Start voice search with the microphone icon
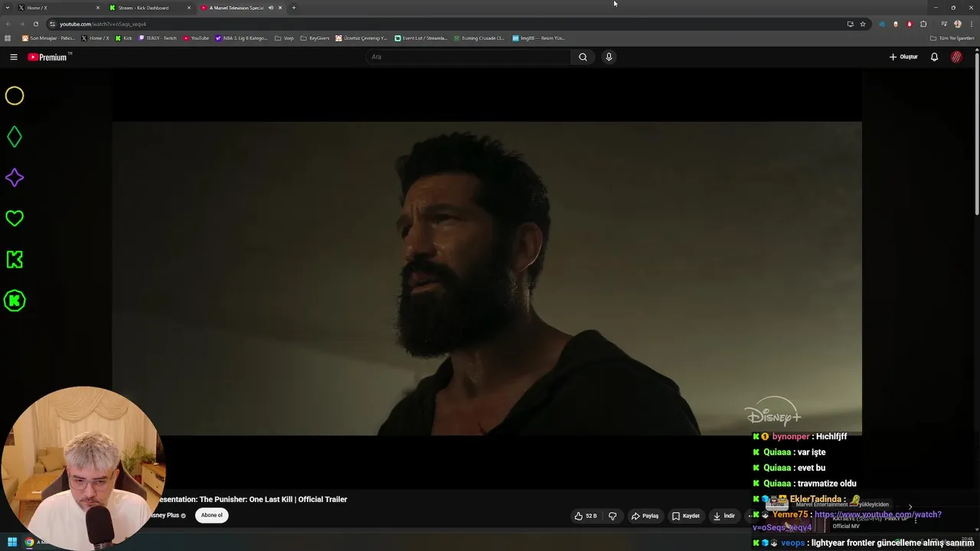980x551 pixels. [x=609, y=57]
